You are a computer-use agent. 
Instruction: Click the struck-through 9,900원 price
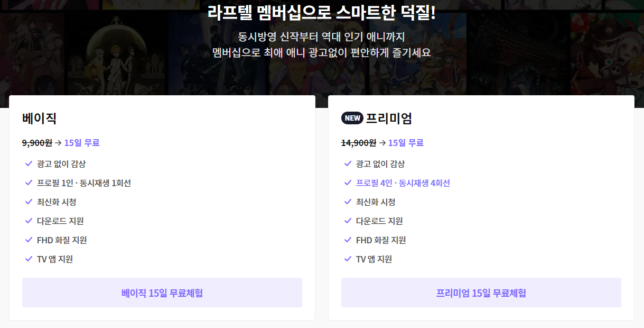point(37,143)
